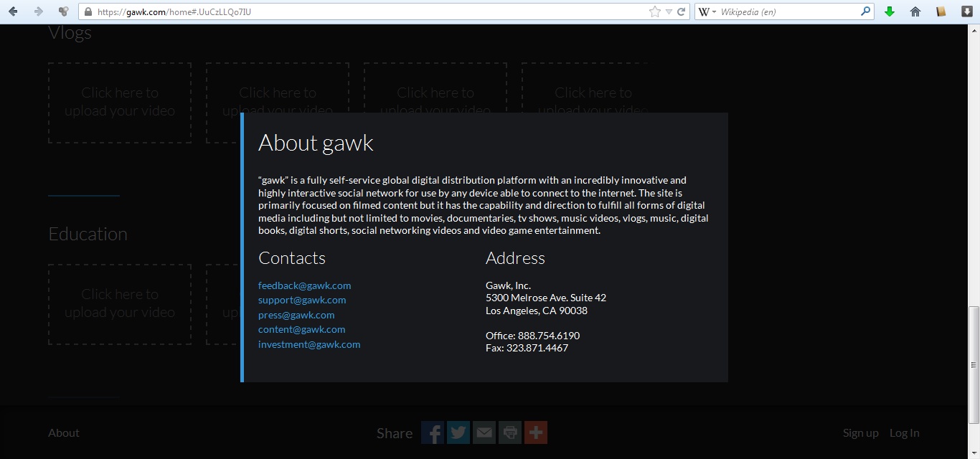Viewport: 980px width, 459px height.
Task: Click investment@gawk.com link
Action: click(309, 344)
